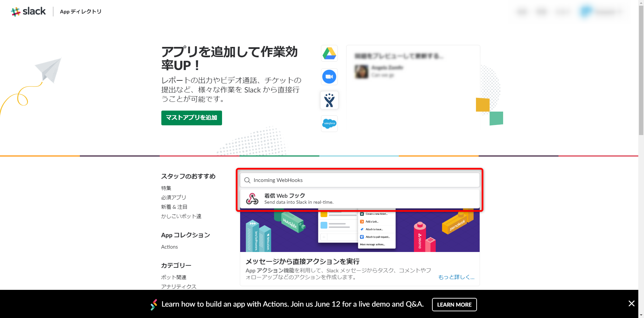
Task: Click the Jira app icon
Action: click(329, 100)
